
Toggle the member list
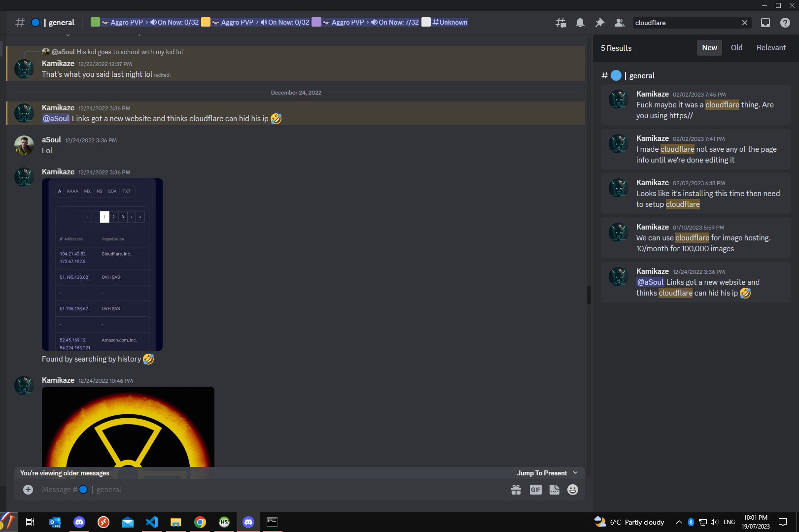coord(620,23)
